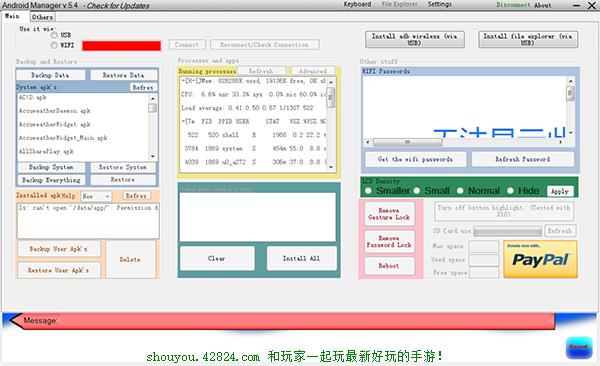Click the Restore System button
This screenshot has height=366, width=600.
click(x=123, y=167)
